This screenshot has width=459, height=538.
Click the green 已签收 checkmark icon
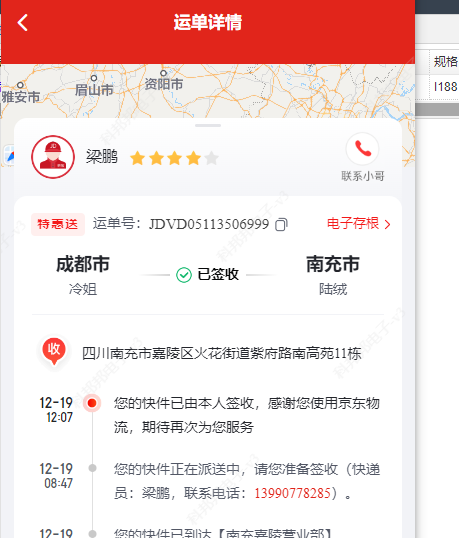[x=184, y=275]
